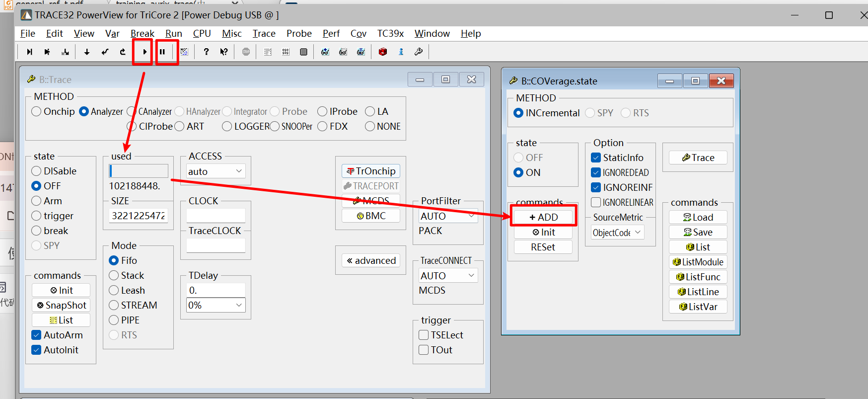Open the PortFilter AUTO dropdown

click(448, 216)
